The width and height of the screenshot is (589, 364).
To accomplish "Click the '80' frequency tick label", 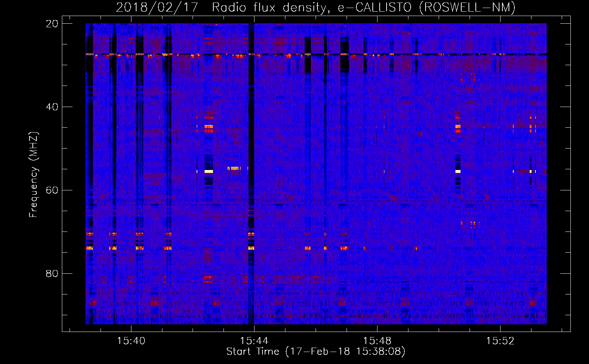I will [x=52, y=274].
